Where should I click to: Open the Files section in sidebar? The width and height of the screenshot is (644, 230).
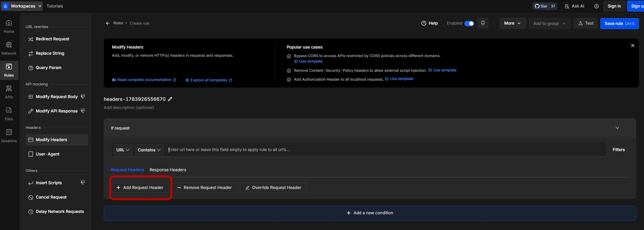(x=9, y=114)
